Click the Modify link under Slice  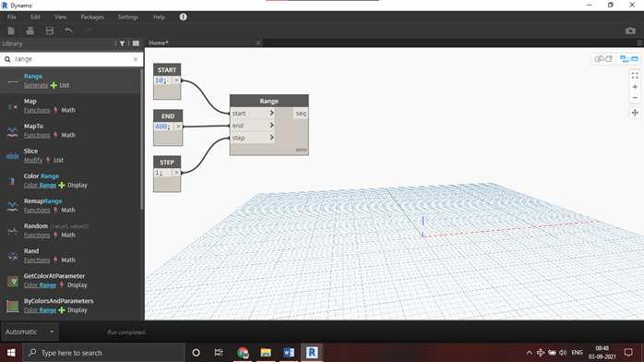click(x=33, y=161)
